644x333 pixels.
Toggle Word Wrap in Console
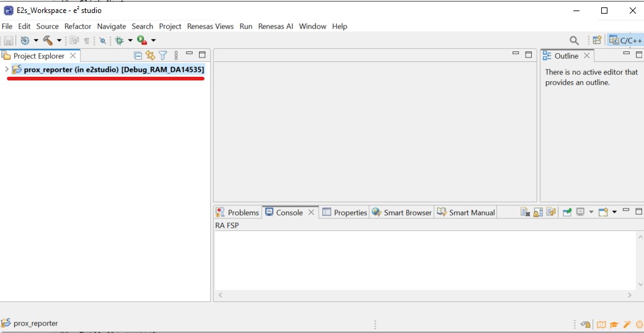[x=551, y=212]
